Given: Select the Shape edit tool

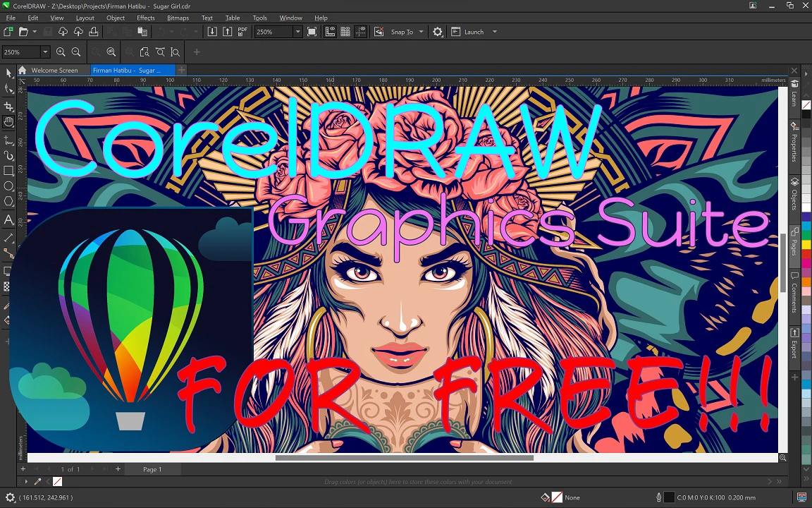Looking at the screenshot, I should pos(8,89).
